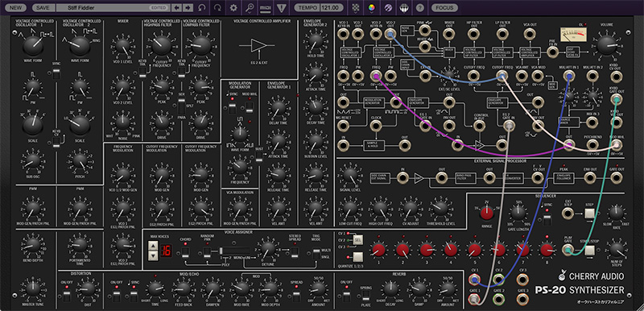Click the sequencer GATE 3 jack
644x311 pixels.
[522, 301]
